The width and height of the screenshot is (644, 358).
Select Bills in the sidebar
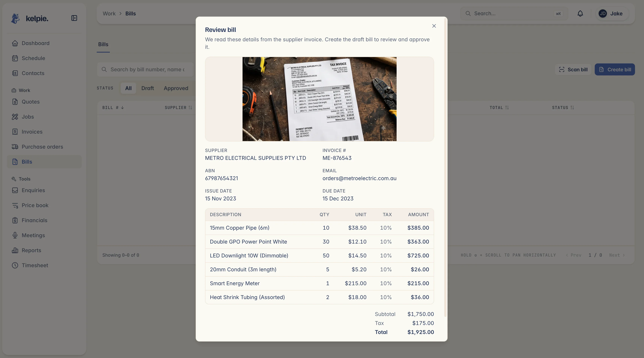point(44,162)
